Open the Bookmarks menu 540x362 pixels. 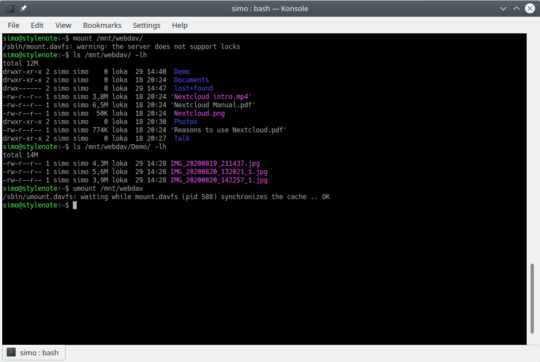[102, 25]
